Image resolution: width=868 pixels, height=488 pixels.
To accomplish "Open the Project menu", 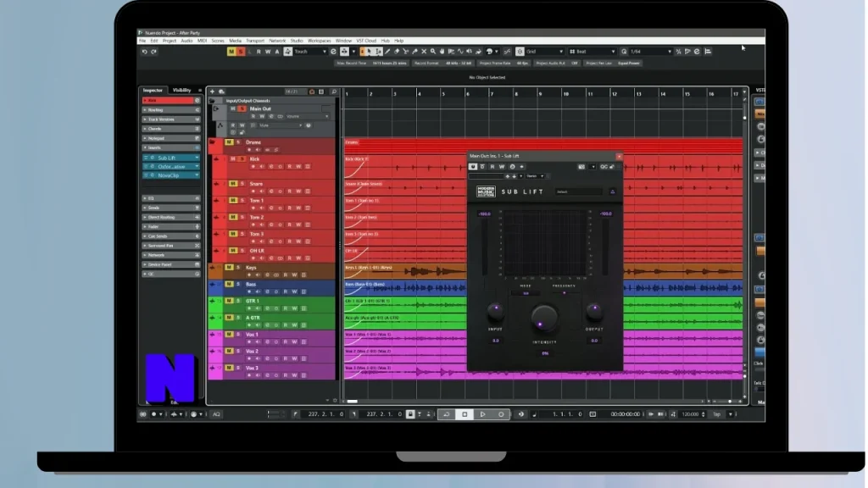I will coord(170,41).
